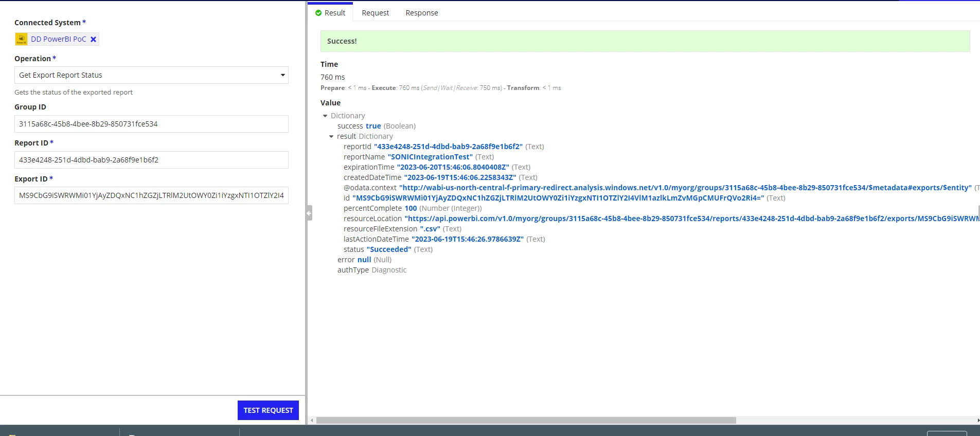The image size is (980, 436).
Task: Switch to the Response tab
Action: [422, 13]
